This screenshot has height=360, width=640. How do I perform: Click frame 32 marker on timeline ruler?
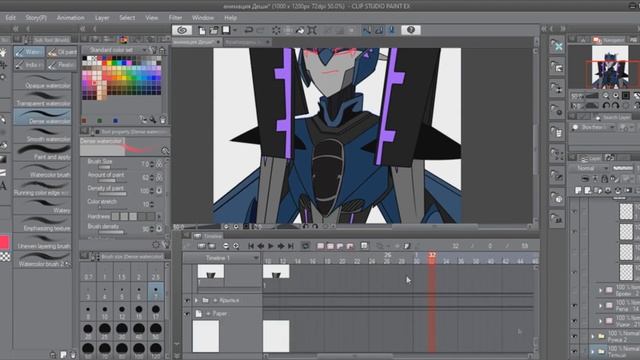[432, 257]
